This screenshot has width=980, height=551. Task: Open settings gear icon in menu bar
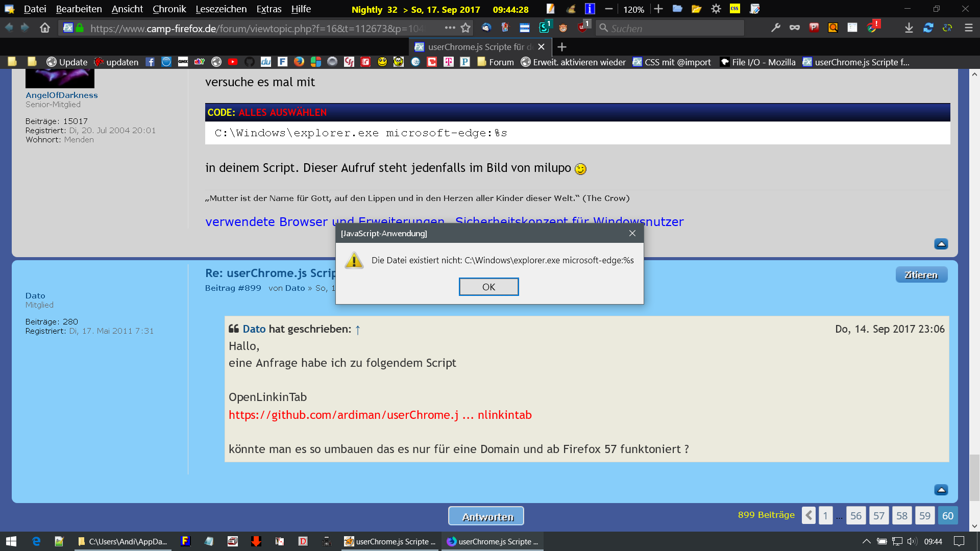pos(716,9)
